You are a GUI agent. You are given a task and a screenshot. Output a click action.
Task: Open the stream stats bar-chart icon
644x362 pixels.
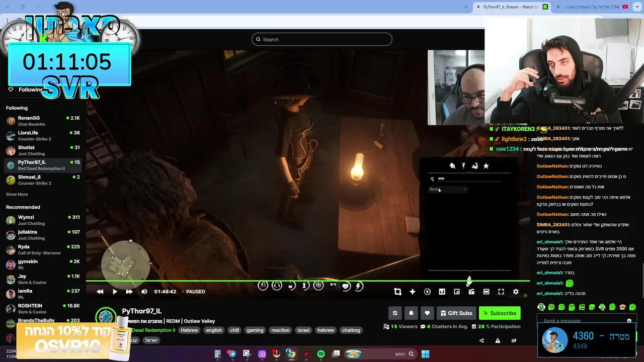tap(442, 292)
